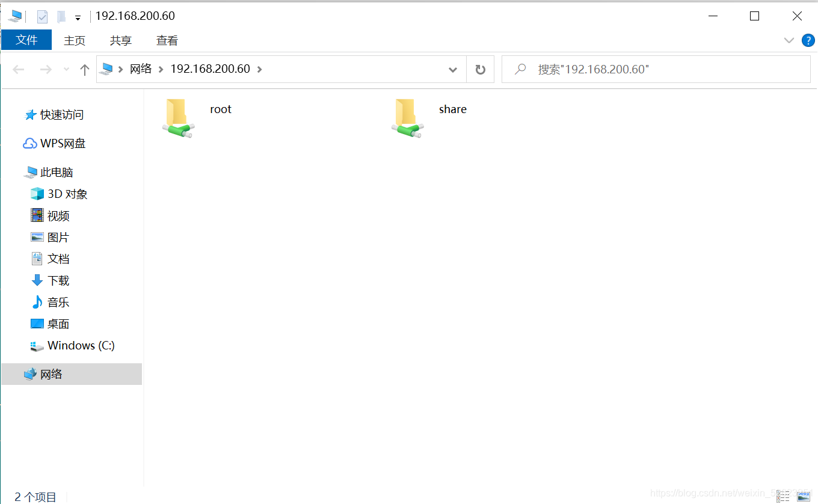
Task: Open the share network folder icon
Action: [x=408, y=118]
